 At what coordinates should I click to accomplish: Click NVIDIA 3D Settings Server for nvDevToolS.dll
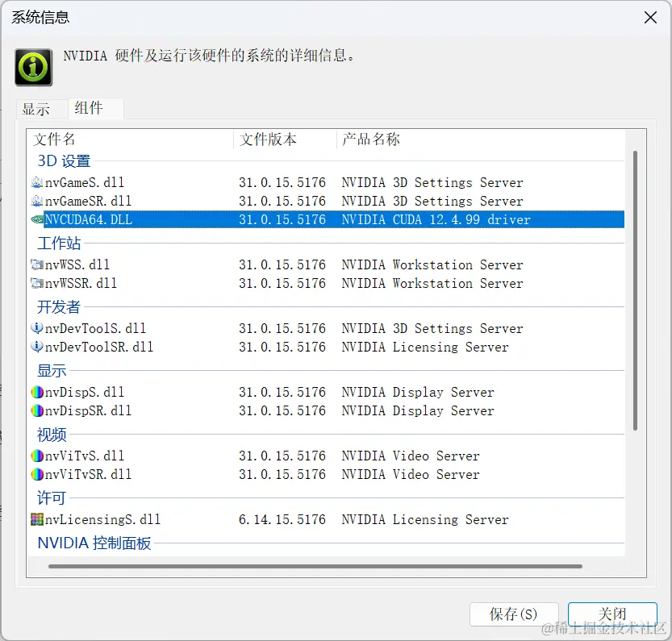432,328
